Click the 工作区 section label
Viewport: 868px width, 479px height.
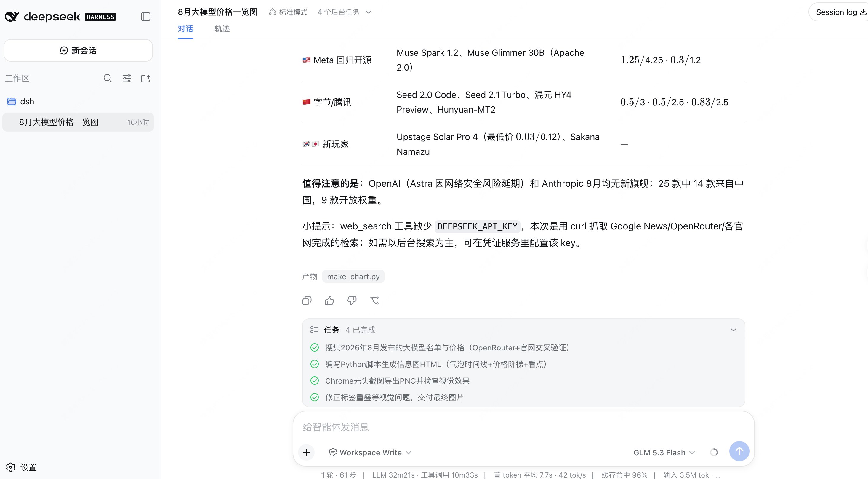click(17, 78)
